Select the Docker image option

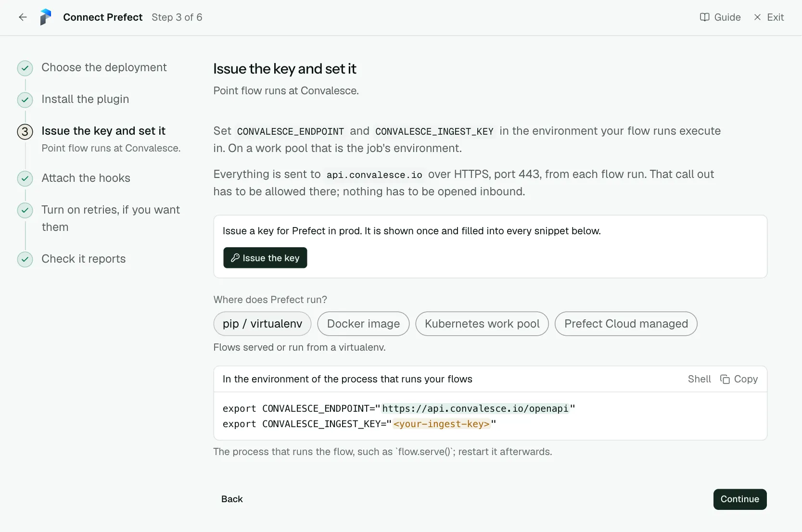pos(363,324)
